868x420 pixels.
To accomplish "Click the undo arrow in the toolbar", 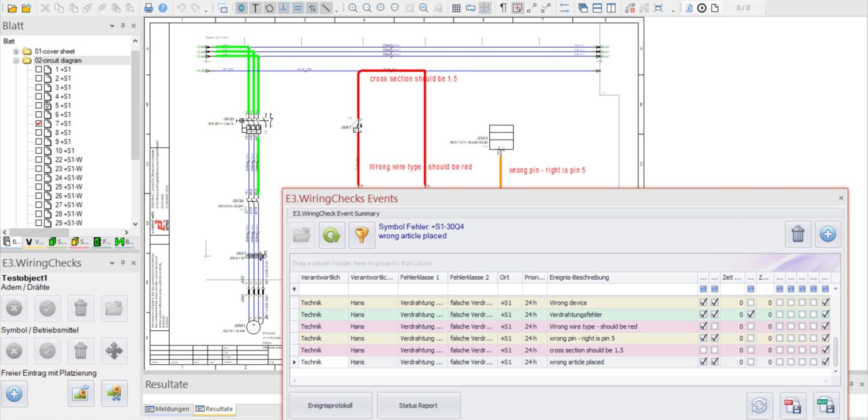I will [181, 8].
